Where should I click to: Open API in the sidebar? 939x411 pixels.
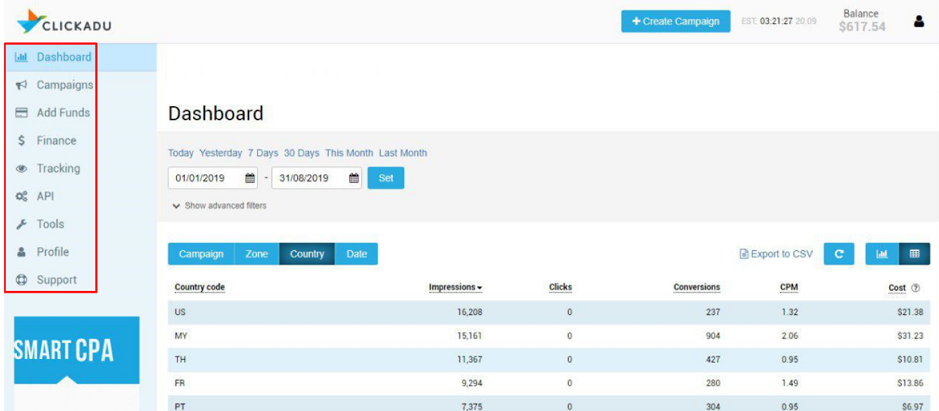pyautogui.click(x=46, y=197)
